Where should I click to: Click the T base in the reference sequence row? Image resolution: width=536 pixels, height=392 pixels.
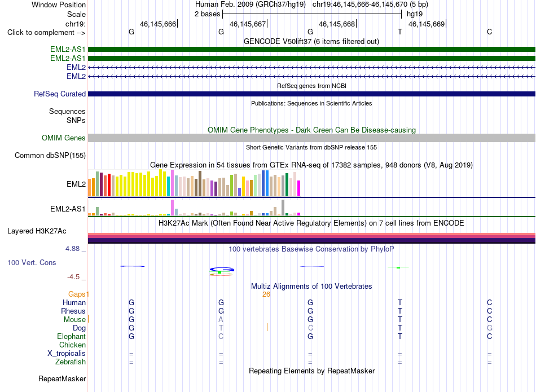click(x=400, y=32)
